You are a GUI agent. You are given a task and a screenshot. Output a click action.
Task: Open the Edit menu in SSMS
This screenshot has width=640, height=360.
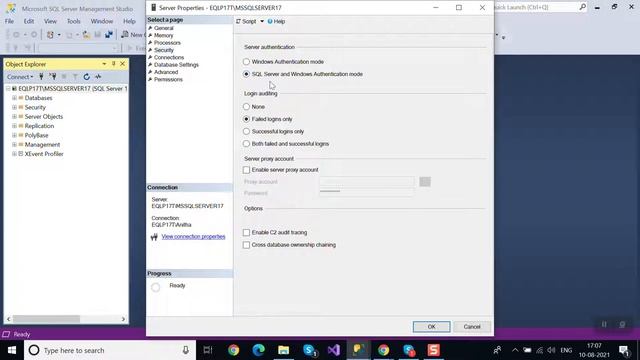[29, 21]
